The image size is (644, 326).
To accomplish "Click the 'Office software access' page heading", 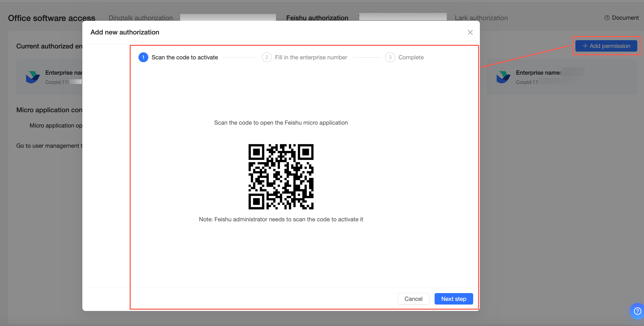I will pos(52,18).
